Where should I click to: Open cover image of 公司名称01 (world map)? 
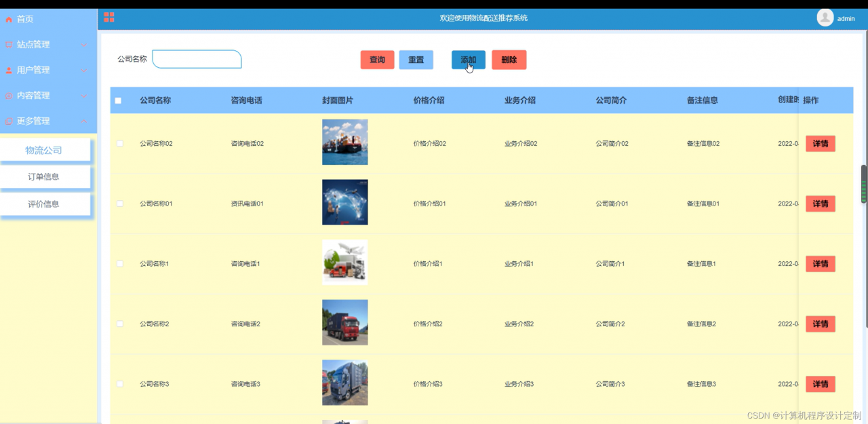(x=344, y=202)
